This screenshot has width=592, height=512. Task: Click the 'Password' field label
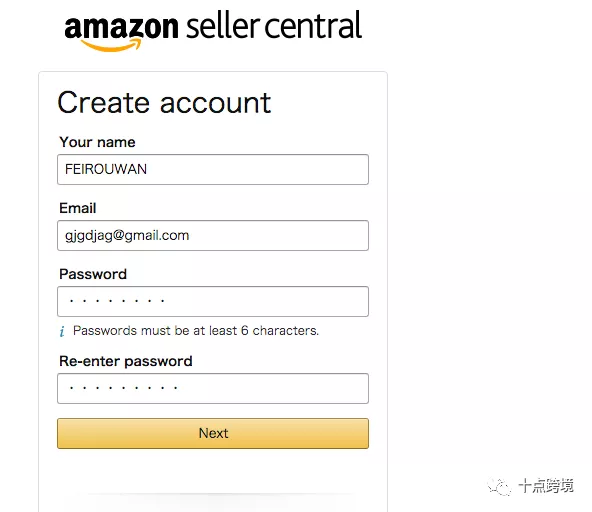[x=93, y=274]
